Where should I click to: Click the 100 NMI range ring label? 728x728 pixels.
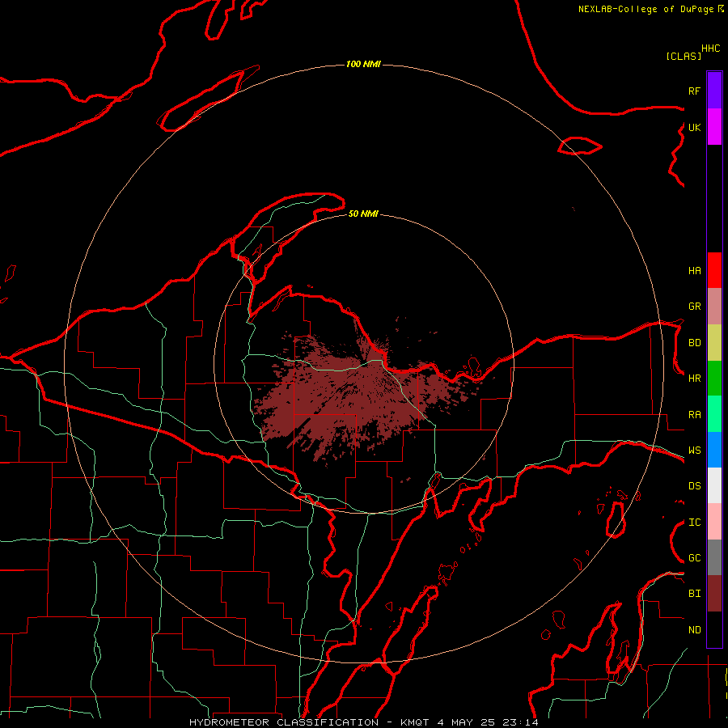(x=363, y=64)
